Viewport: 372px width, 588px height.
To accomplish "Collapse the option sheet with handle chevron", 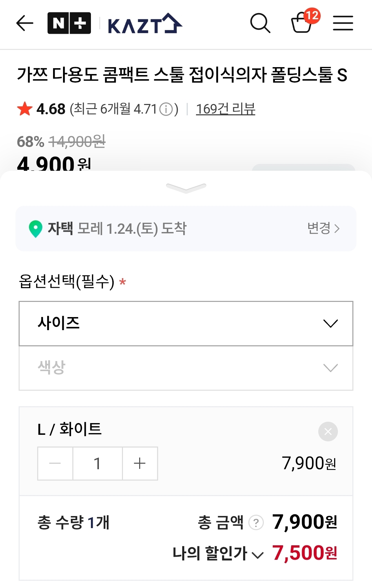I will pyautogui.click(x=186, y=188).
